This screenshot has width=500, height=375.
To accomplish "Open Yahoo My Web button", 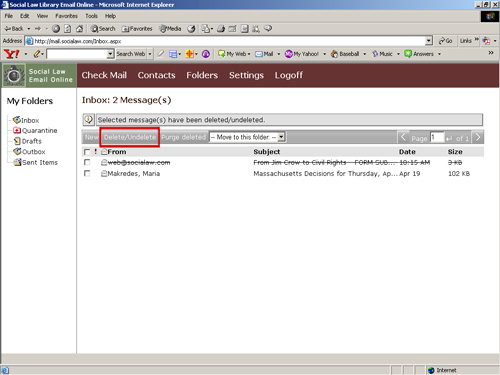I will [x=232, y=54].
